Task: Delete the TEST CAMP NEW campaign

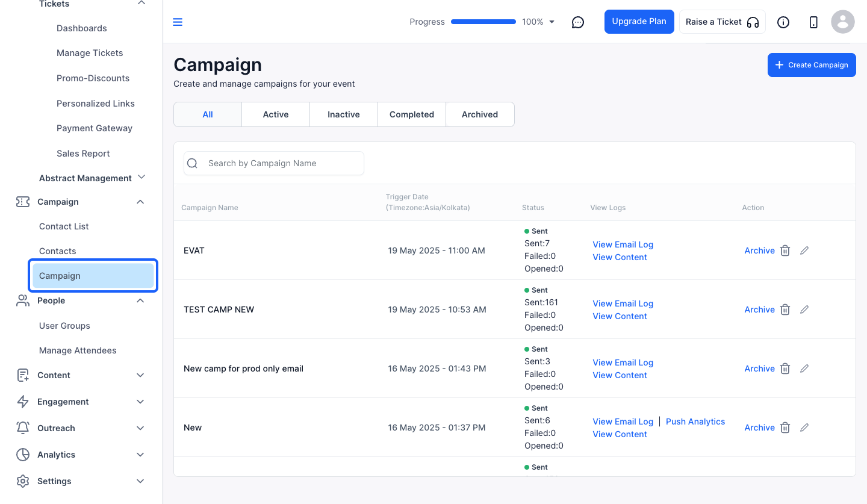Action: [785, 310]
